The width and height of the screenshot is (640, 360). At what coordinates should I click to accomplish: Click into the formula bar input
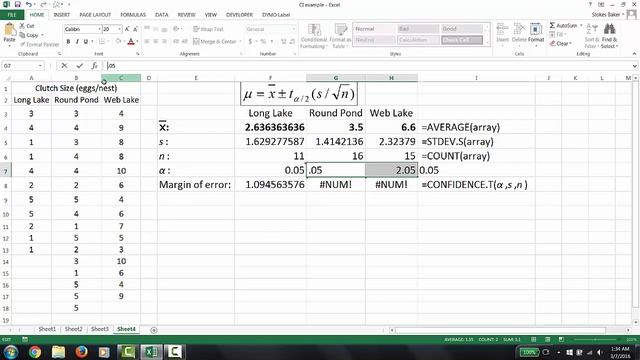(x=369, y=65)
